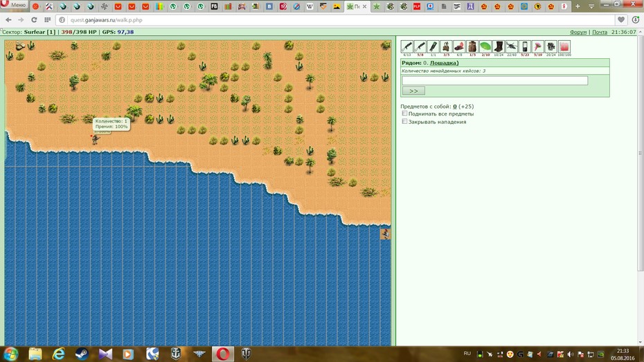Select the green leaf item icon
Screen dimensions: 644x362
pos(485,47)
